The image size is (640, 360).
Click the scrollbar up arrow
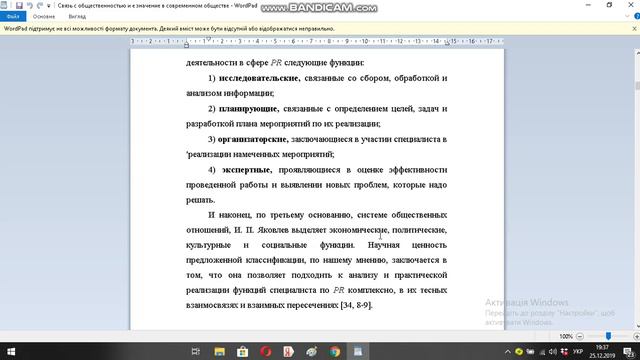[x=638, y=52]
